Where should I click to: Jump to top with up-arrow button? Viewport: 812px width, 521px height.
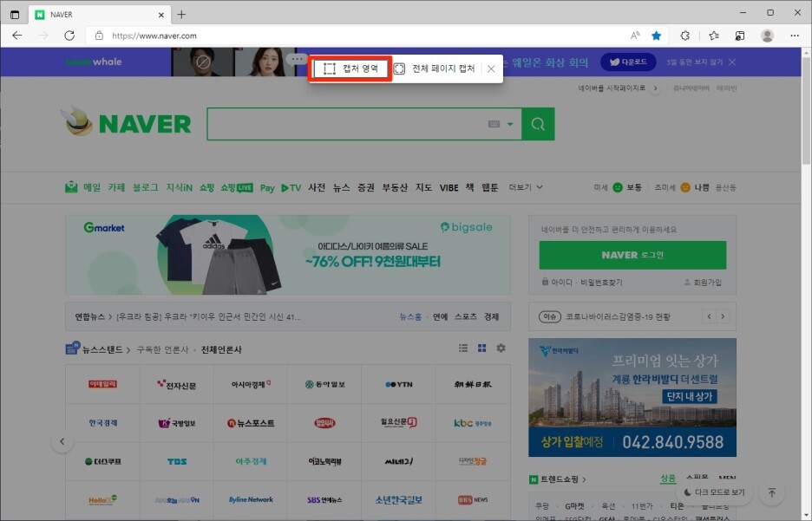click(x=771, y=492)
